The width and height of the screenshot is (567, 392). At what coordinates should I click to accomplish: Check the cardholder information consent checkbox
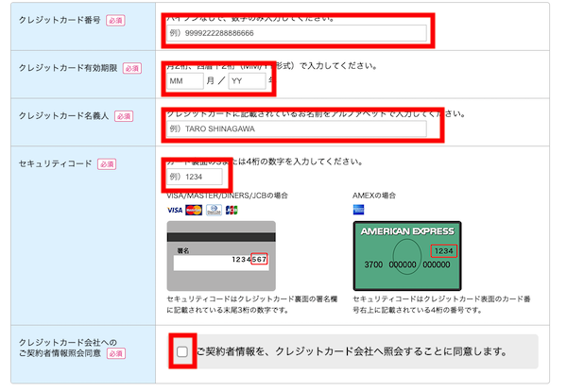182,351
